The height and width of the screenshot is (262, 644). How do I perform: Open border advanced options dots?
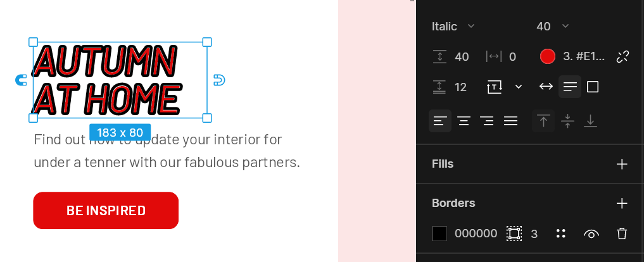[560, 234]
